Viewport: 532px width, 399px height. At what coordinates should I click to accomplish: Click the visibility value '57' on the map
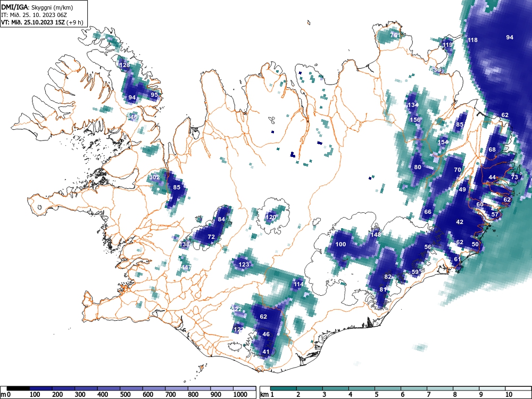point(495,214)
